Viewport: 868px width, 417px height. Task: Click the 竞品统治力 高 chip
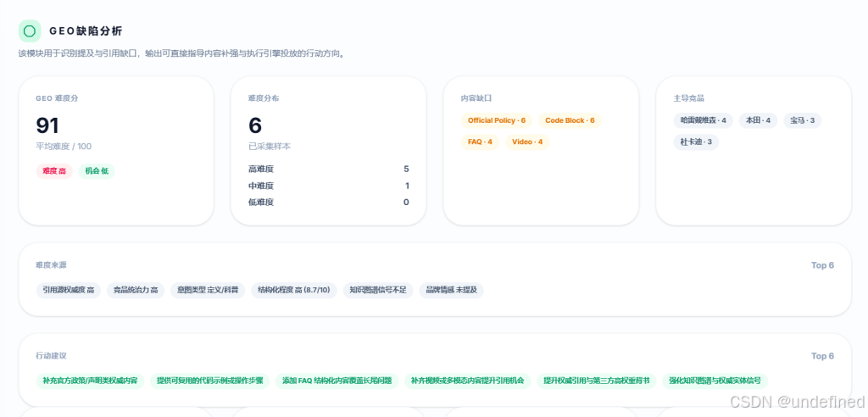coord(136,290)
